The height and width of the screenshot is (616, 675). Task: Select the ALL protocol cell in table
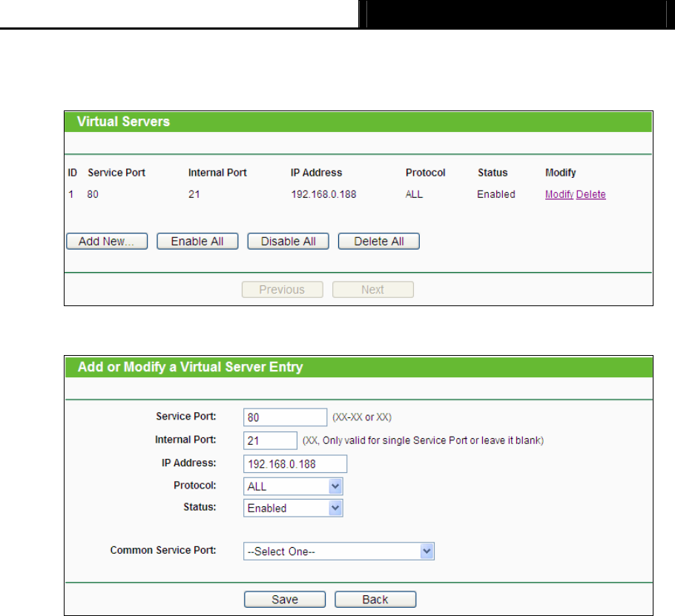click(x=414, y=194)
